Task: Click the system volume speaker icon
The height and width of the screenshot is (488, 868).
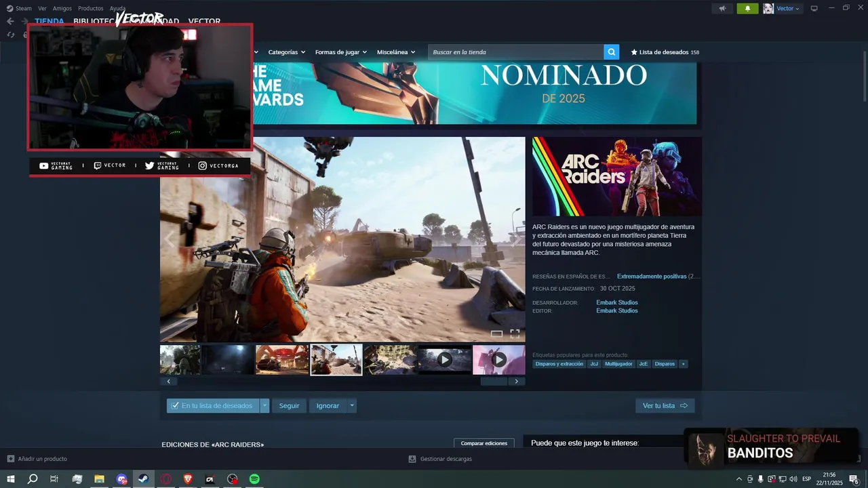Action: [x=793, y=479]
